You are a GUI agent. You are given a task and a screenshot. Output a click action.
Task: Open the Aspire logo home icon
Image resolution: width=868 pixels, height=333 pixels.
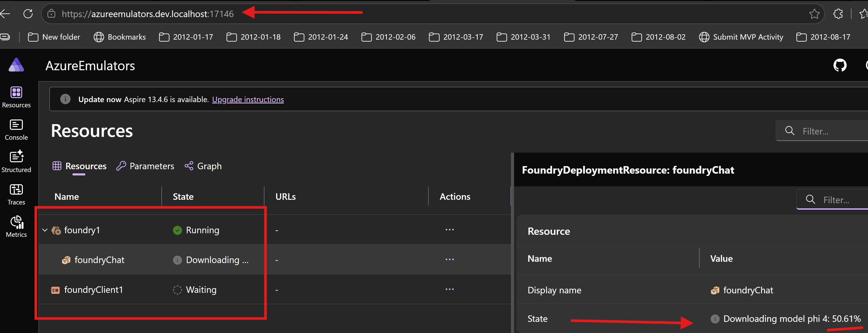pos(16,65)
